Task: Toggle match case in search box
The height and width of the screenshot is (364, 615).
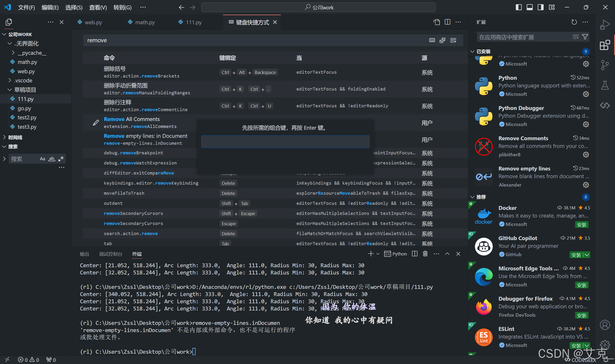Action: tap(43, 159)
